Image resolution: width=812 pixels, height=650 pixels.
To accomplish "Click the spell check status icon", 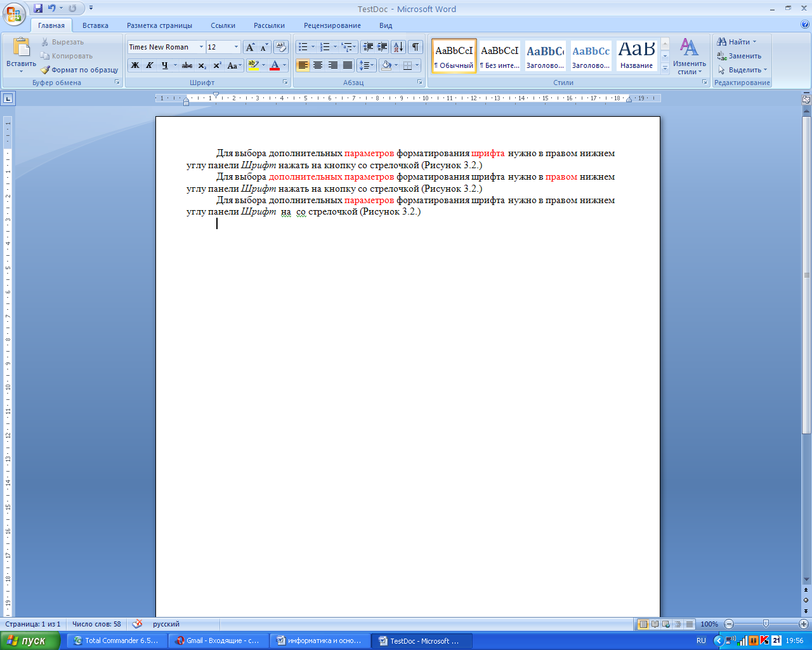I will pos(138,624).
